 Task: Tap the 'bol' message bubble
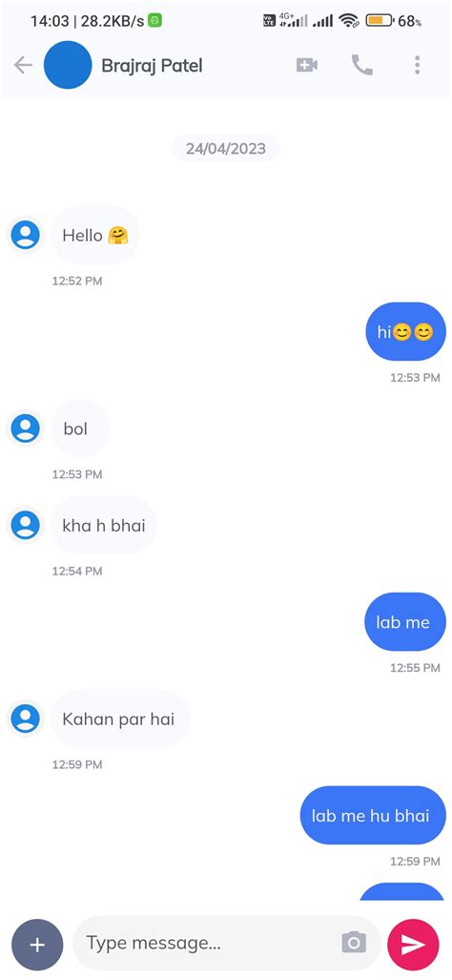click(80, 428)
